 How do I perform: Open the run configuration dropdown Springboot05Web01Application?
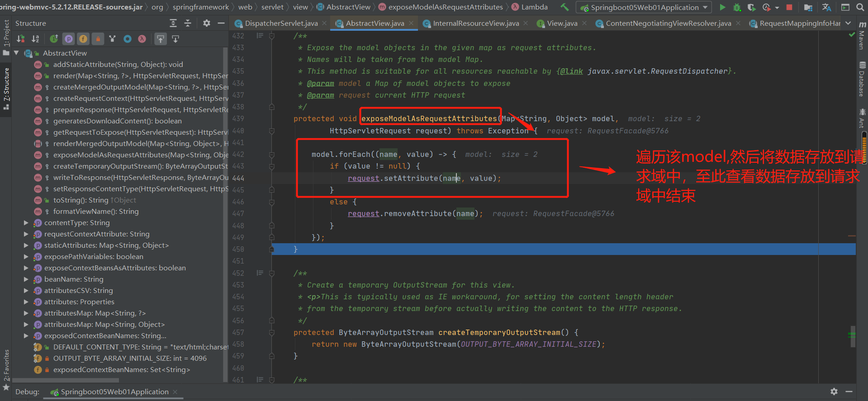pyautogui.click(x=644, y=7)
